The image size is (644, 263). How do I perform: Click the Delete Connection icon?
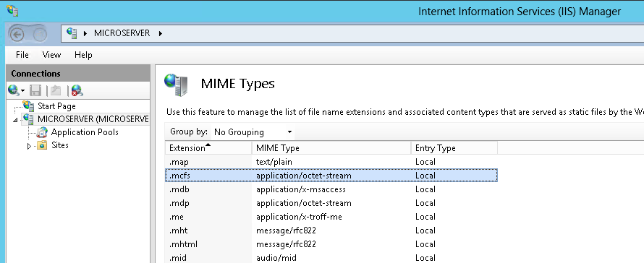click(x=77, y=90)
